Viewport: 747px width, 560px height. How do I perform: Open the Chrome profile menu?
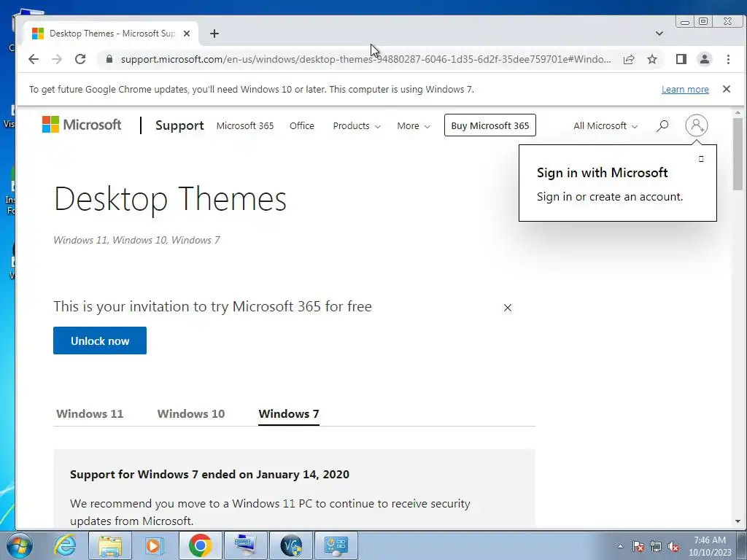(x=705, y=59)
